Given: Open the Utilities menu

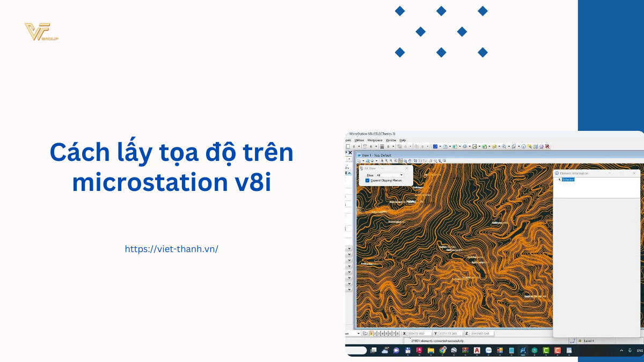Looking at the screenshot, I should click(x=359, y=140).
